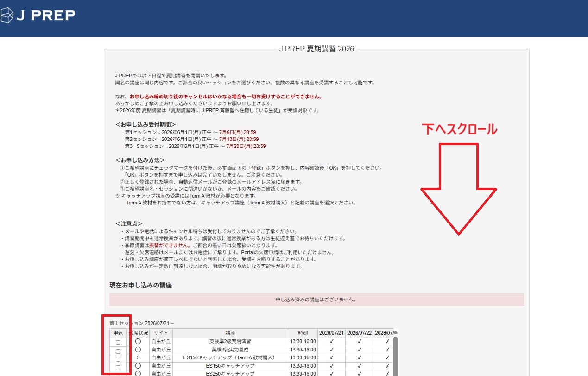Click the 講座 column header

[x=230, y=333]
